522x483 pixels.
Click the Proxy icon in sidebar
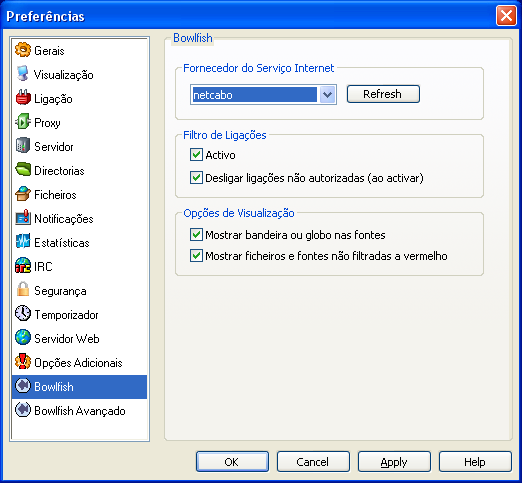pos(23,122)
